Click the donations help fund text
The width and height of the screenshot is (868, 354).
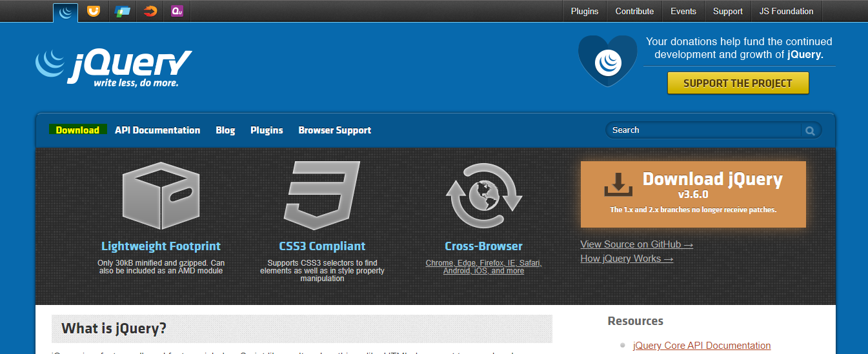739,48
